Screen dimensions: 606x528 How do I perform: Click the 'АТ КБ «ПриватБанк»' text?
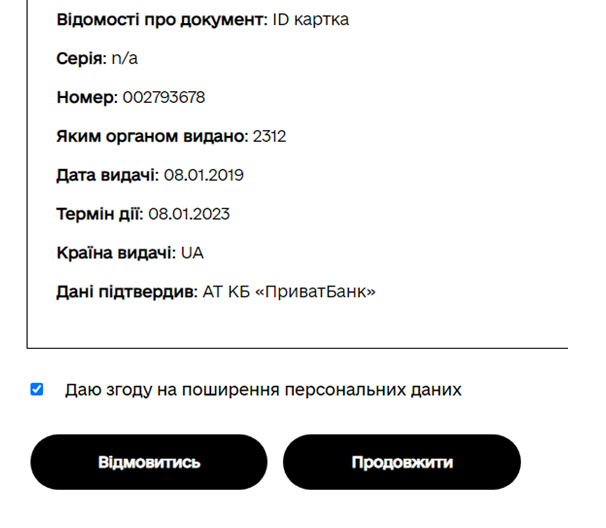coord(289,292)
